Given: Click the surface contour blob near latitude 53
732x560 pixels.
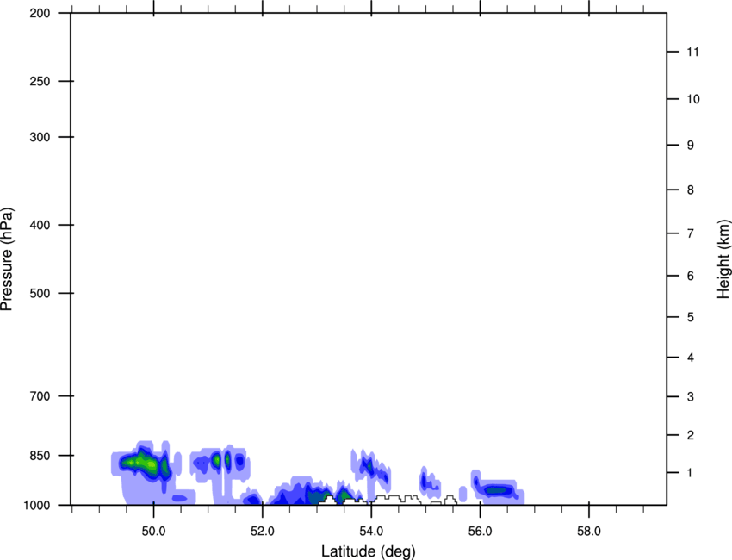Looking at the screenshot, I should [x=314, y=496].
